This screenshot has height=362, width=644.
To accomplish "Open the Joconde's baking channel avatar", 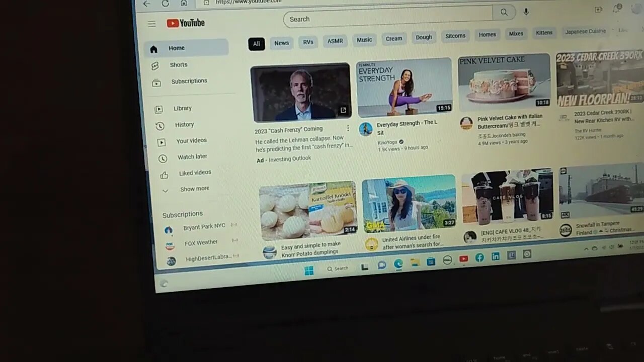I will 466,123.
